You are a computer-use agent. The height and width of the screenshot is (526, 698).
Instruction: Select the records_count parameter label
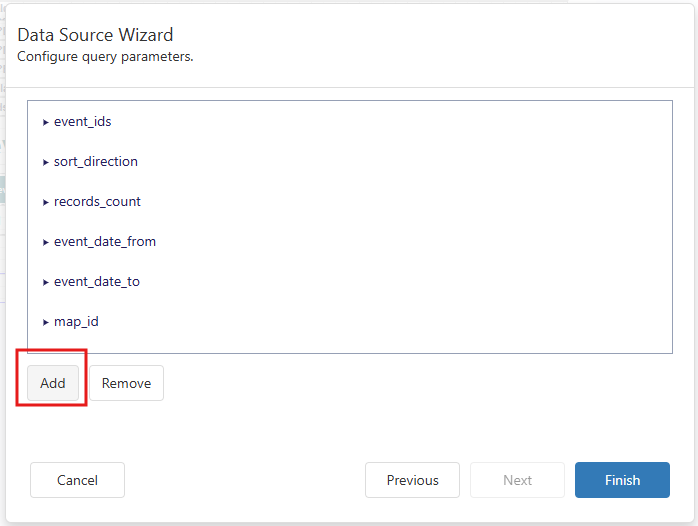97,202
